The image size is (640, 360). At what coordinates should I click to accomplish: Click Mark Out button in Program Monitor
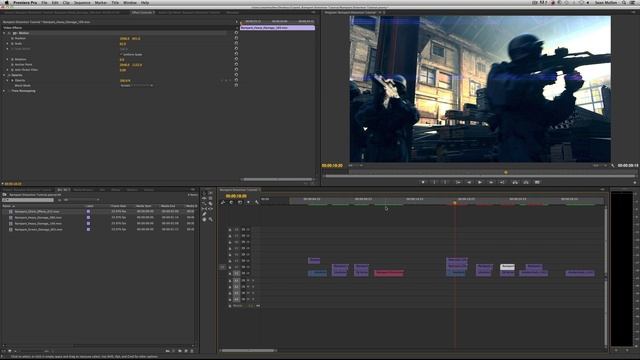click(x=445, y=182)
